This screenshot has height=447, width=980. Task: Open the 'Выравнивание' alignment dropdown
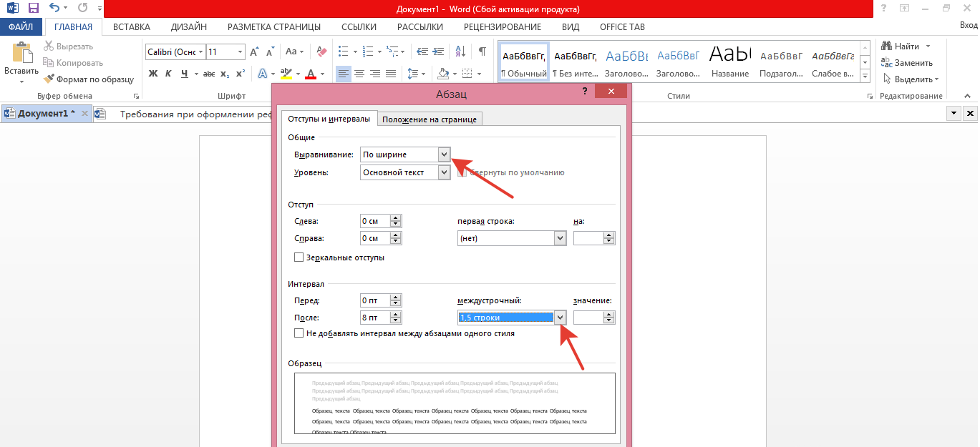444,154
